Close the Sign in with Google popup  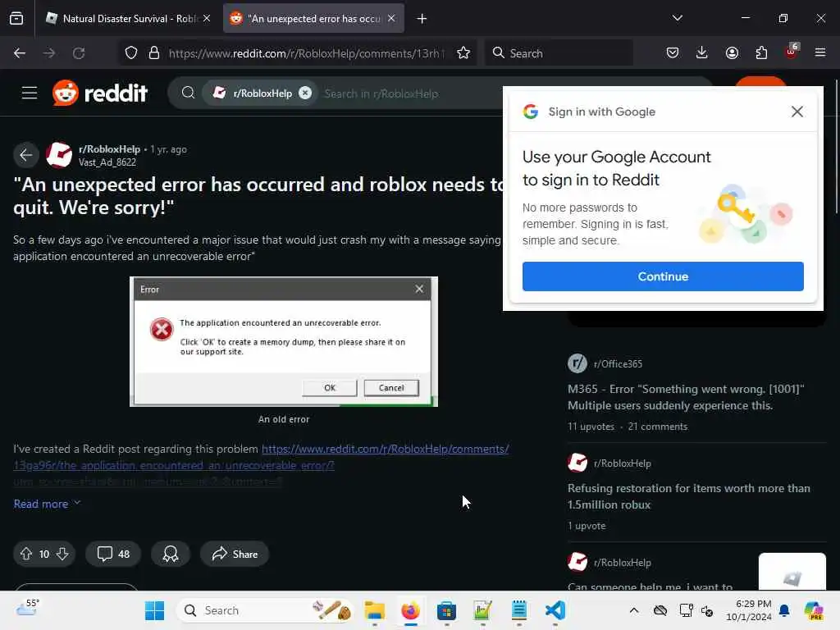click(797, 112)
